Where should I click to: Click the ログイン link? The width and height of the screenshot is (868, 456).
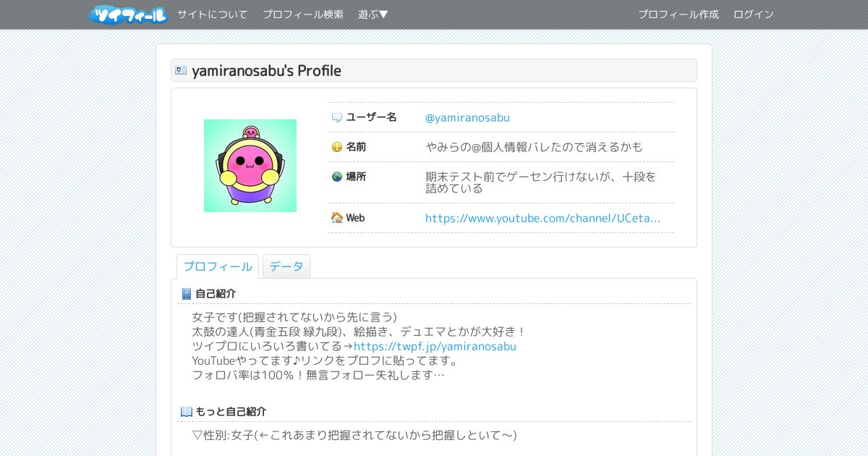tap(754, 14)
